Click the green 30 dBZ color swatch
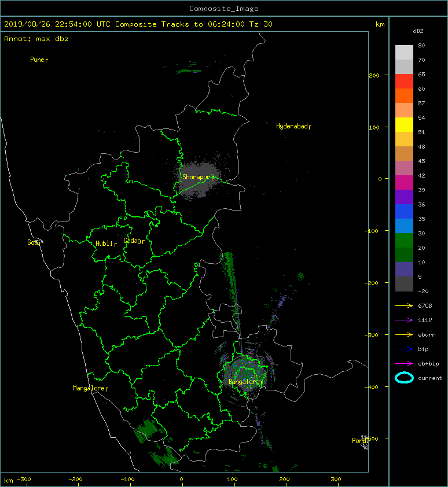The image size is (448, 487). [x=404, y=240]
